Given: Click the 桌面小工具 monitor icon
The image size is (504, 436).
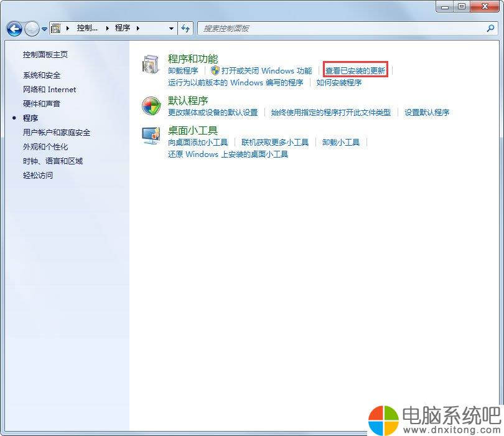Looking at the screenshot, I should (151, 136).
